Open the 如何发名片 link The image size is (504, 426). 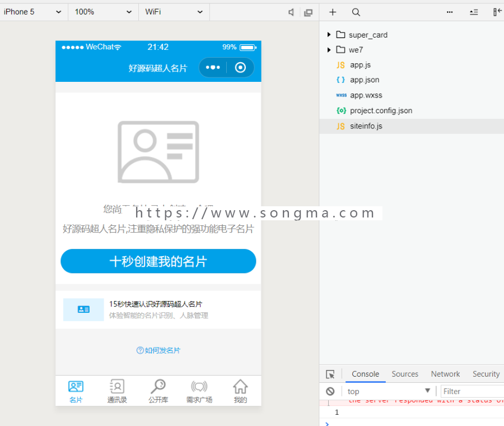pyautogui.click(x=158, y=350)
